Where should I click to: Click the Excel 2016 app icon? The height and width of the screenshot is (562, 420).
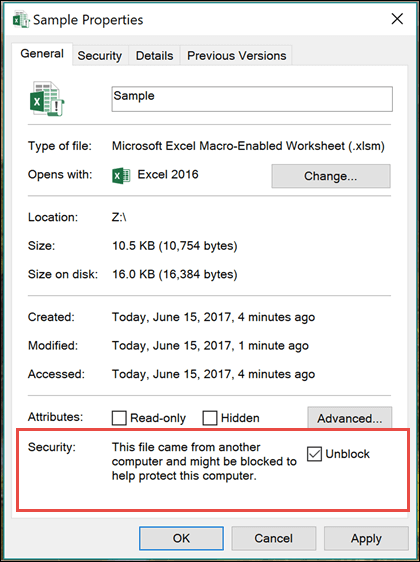click(x=121, y=175)
